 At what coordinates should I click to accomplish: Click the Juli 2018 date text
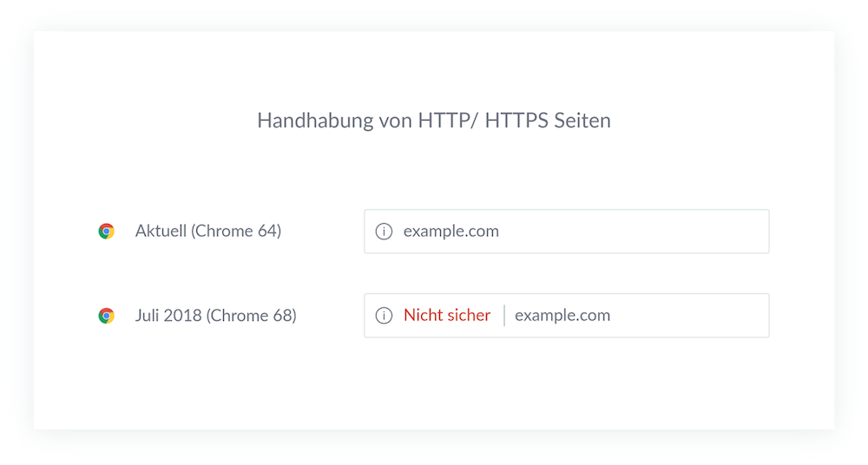tap(168, 316)
